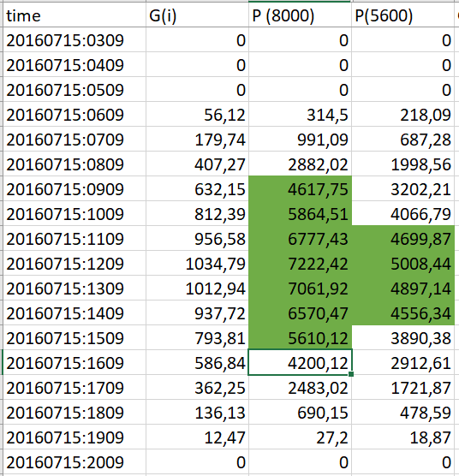The image size is (459, 476).
Task: Click the fill handle of cell 4200,12
Action: coord(351,375)
